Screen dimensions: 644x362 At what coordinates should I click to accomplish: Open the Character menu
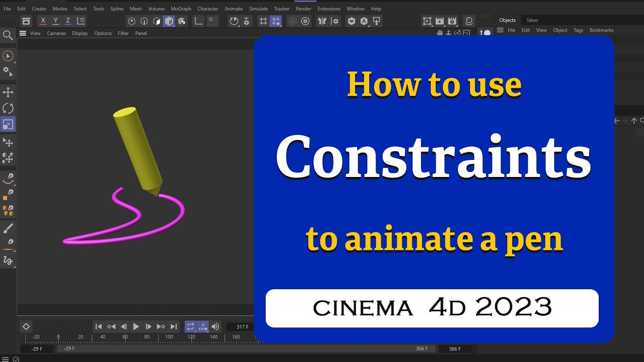click(x=208, y=9)
